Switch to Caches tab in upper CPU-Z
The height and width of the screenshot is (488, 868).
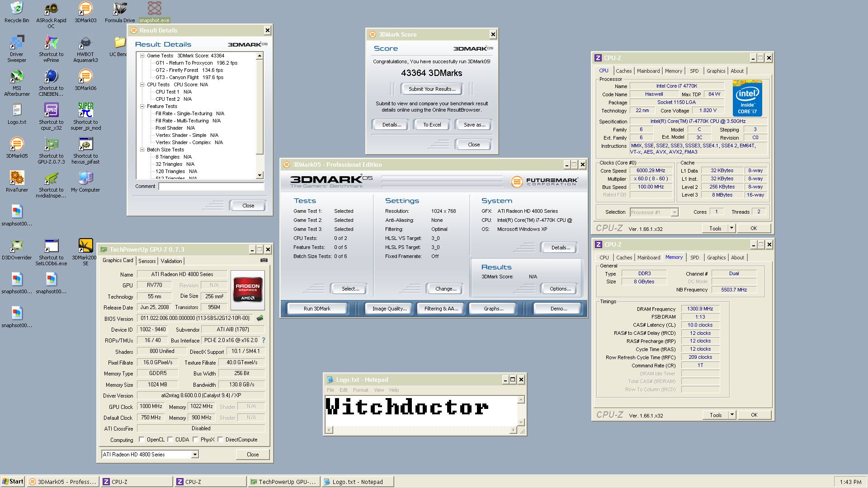pos(624,71)
